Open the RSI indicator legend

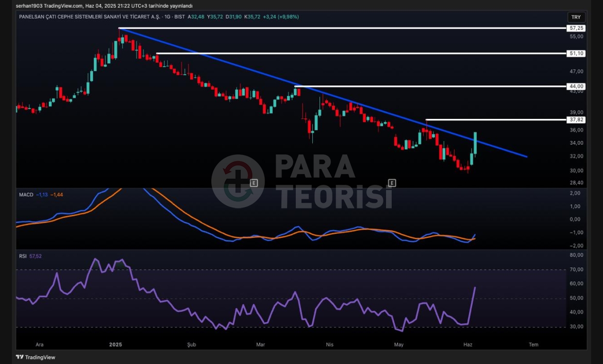23,255
